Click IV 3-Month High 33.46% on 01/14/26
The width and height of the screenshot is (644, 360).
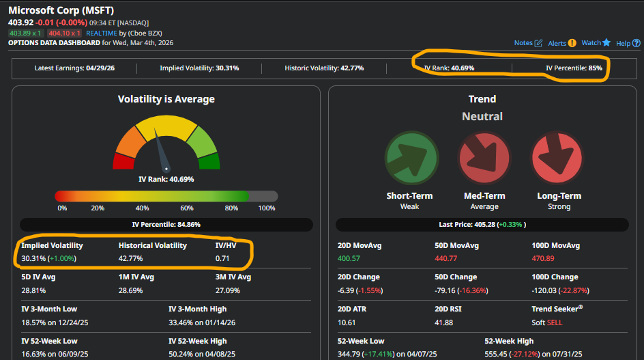point(202,322)
